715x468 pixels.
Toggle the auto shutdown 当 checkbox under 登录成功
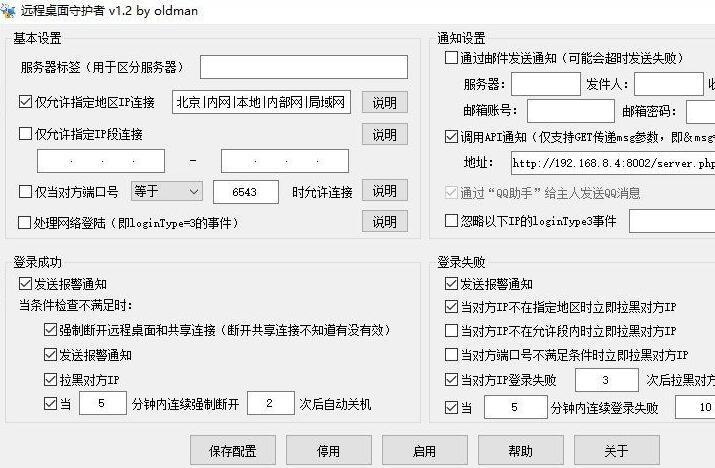(50, 404)
